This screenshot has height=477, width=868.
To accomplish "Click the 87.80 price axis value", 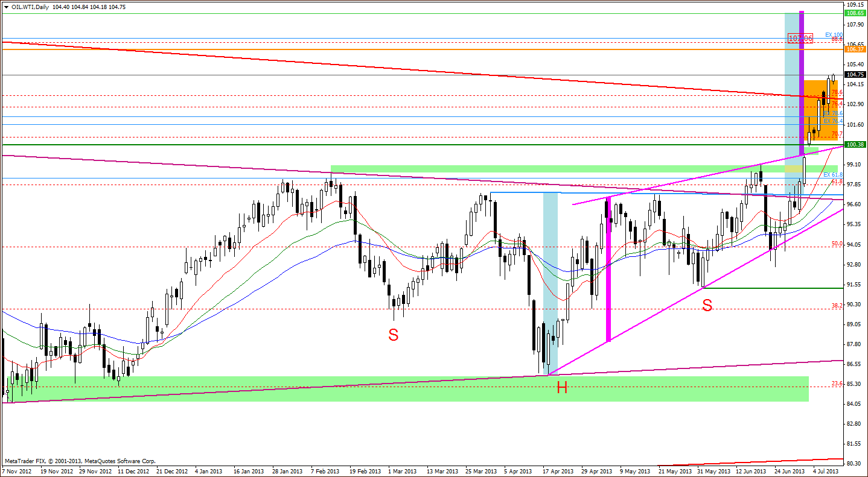I will tap(855, 344).
